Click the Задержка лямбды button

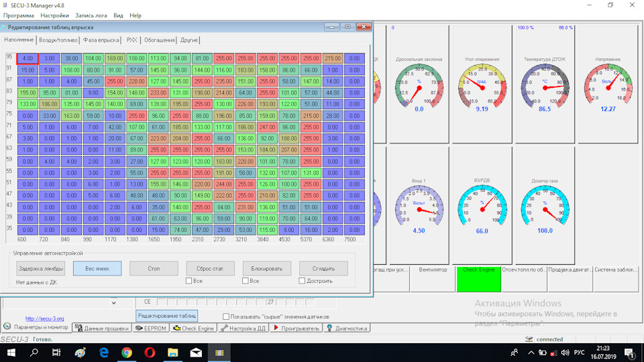click(x=41, y=268)
